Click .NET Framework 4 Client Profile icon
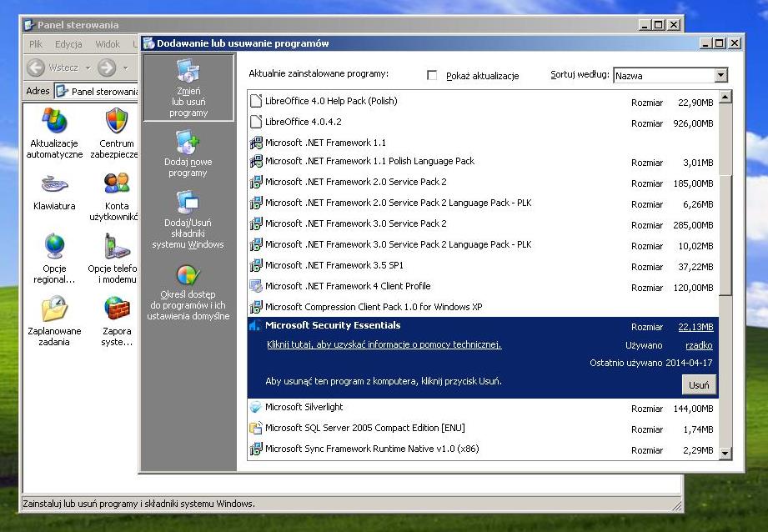This screenshot has width=768, height=532. (x=256, y=286)
